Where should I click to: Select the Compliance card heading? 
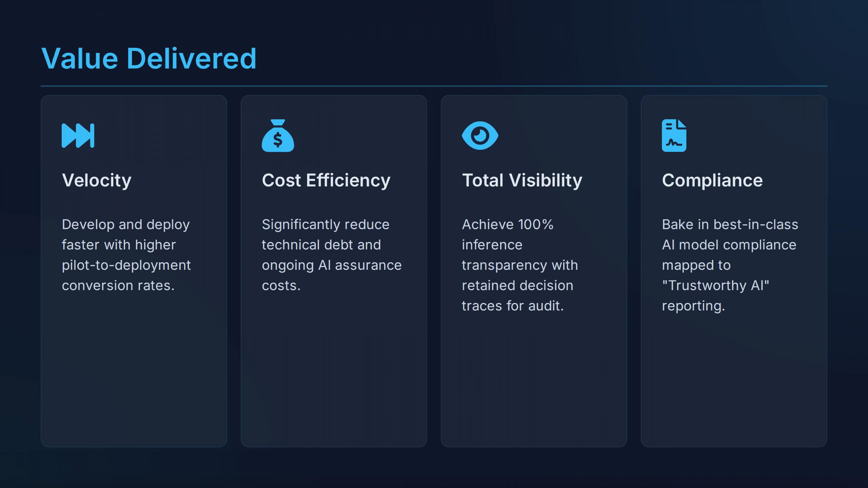[712, 180]
